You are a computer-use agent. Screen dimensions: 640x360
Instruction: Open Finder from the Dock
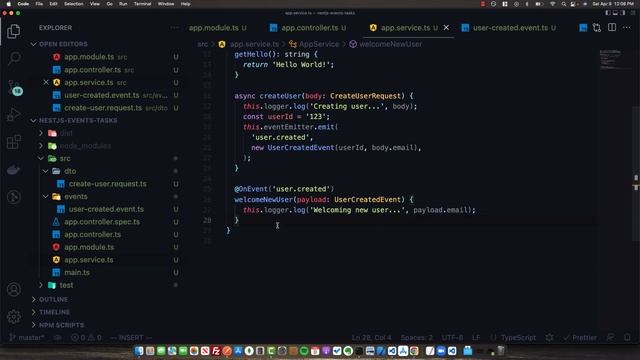point(139,351)
